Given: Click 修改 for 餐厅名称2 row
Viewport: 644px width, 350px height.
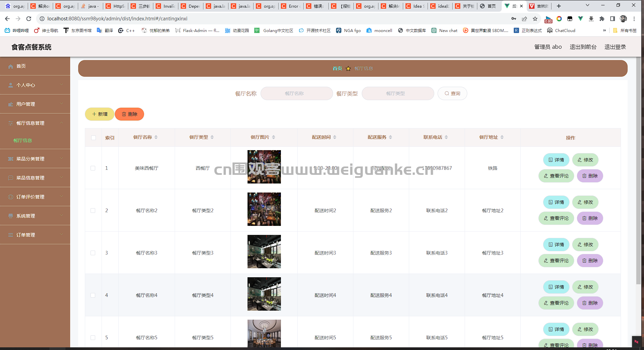Looking at the screenshot, I should coord(585,202).
